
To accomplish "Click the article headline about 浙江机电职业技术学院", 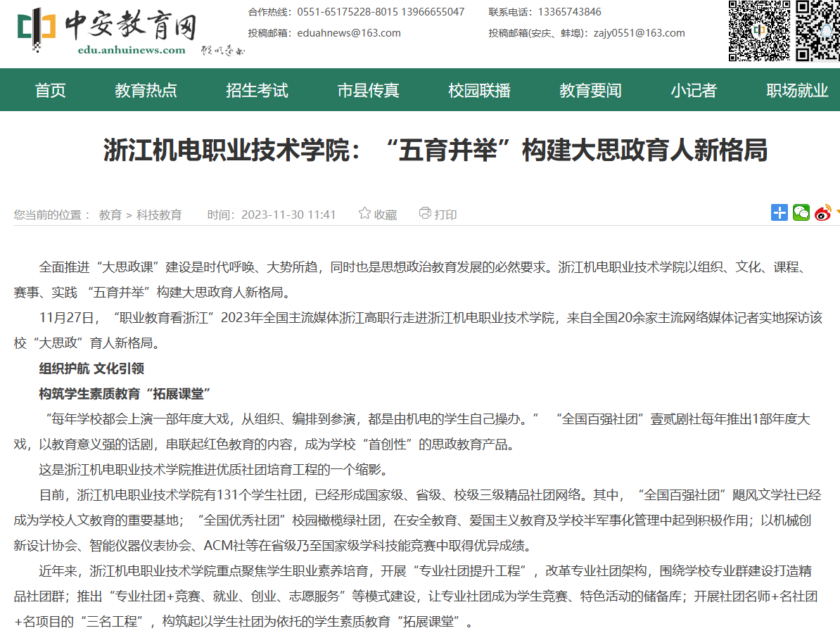I will click(435, 151).
